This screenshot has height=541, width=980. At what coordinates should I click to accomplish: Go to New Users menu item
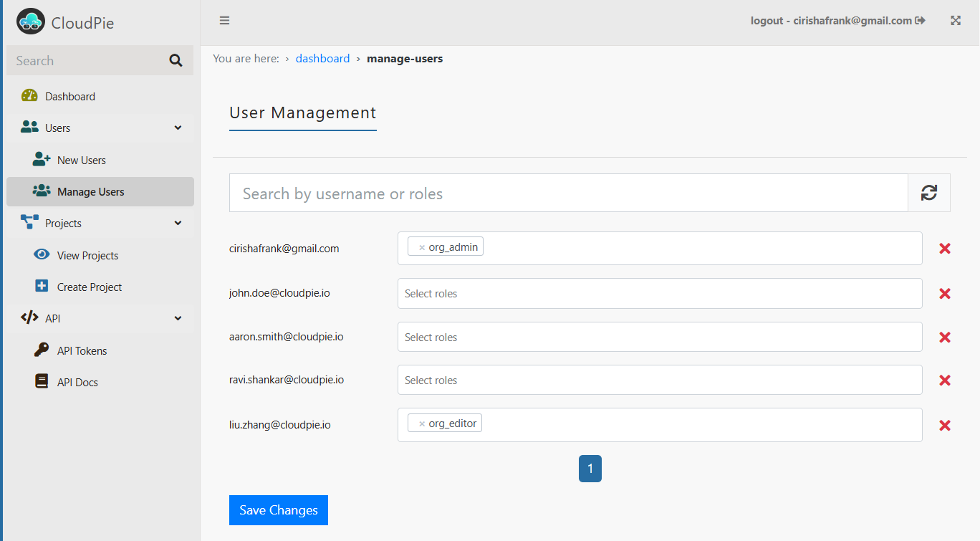pos(100,160)
